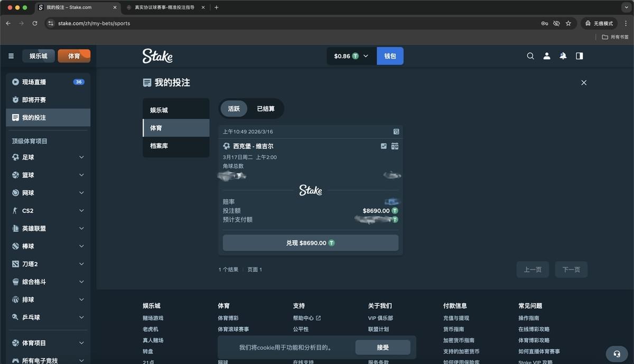The width and height of the screenshot is (634, 364).
Task: Click the password key icon in address bar
Action: pos(545,23)
